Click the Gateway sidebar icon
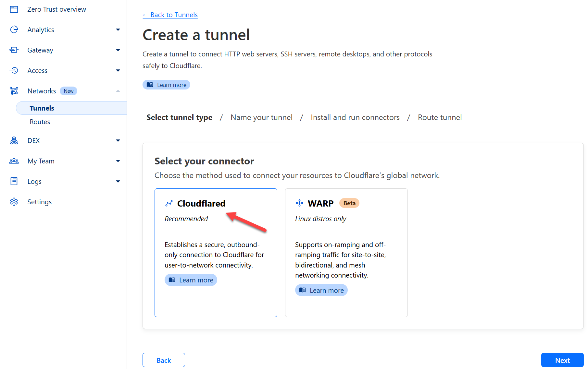Image resolution: width=588 pixels, height=369 pixels. 14,50
